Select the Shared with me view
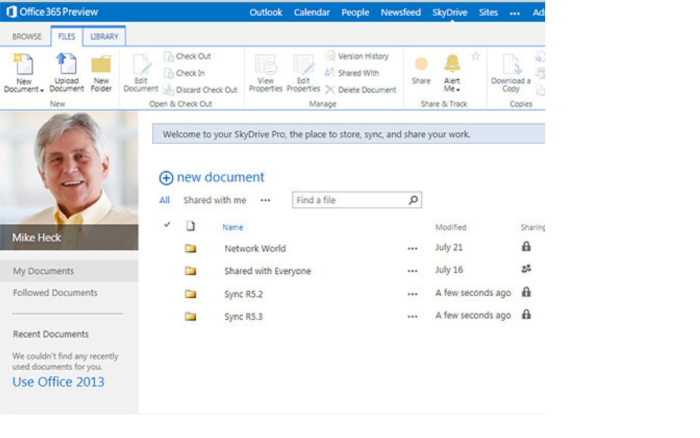The height and width of the screenshot is (438, 700). [x=215, y=200]
